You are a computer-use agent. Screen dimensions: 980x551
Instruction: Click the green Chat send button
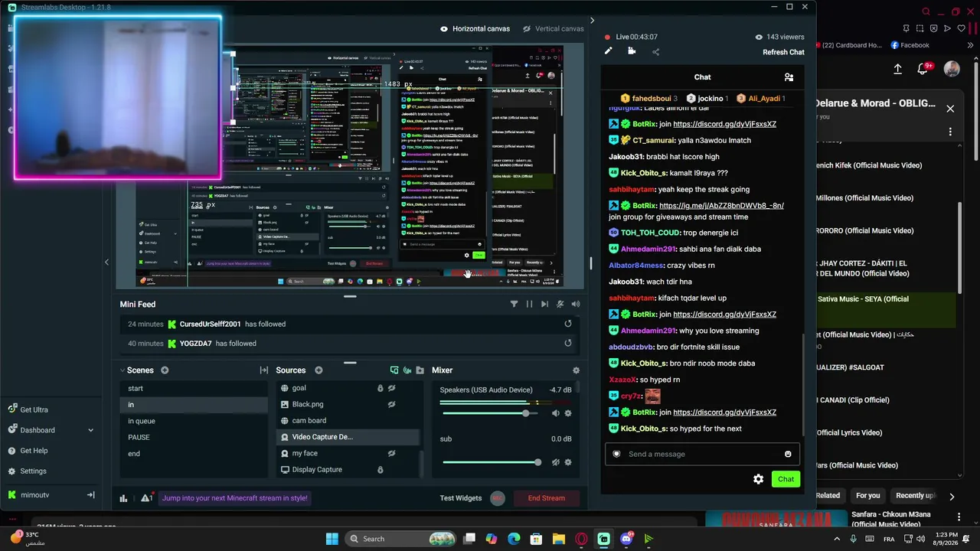pyautogui.click(x=786, y=479)
